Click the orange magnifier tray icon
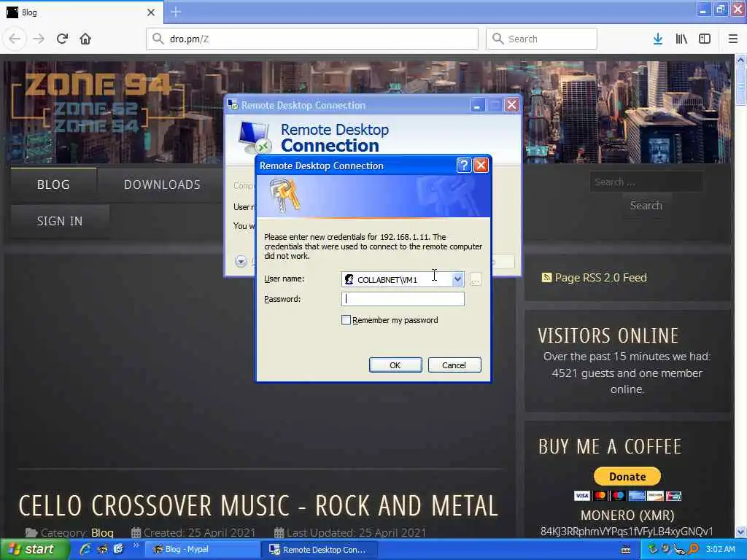Image resolution: width=747 pixels, height=560 pixels. pyautogui.click(x=694, y=549)
